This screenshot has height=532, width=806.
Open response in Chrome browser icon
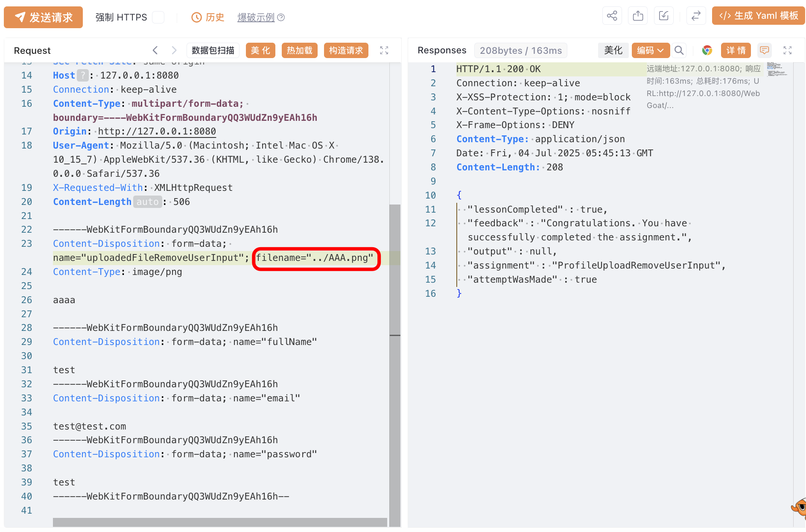coord(707,50)
